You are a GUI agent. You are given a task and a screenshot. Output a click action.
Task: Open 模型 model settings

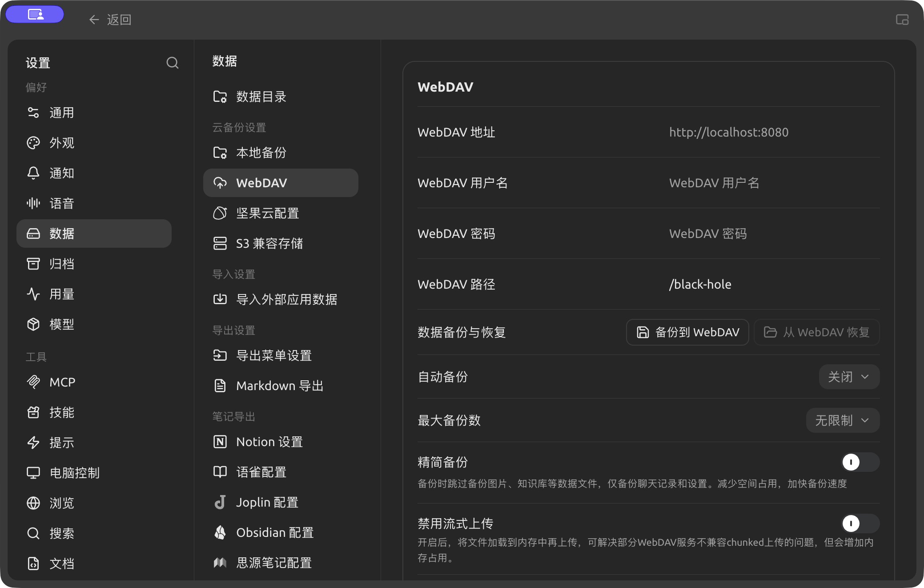94,324
